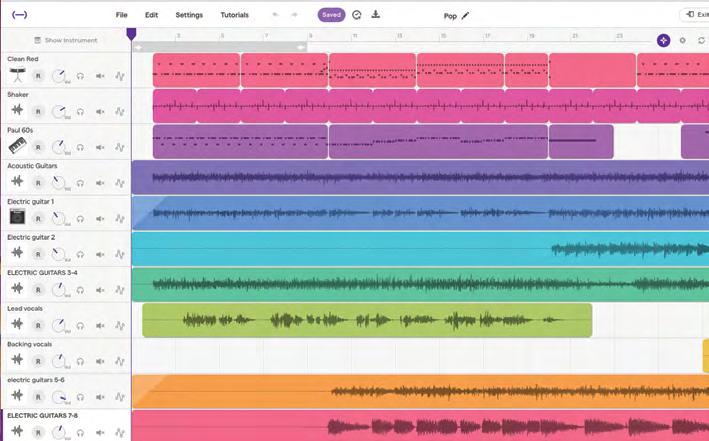Open the Settings menu
This screenshot has height=441, width=709.
(x=189, y=15)
